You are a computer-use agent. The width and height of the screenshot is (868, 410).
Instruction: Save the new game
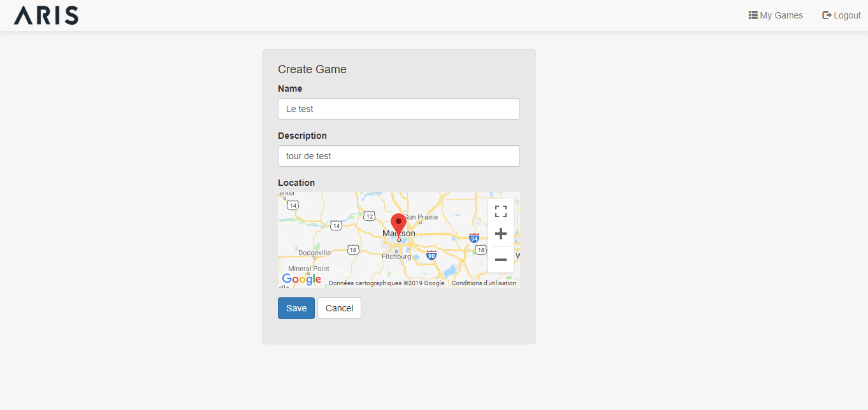pos(296,308)
